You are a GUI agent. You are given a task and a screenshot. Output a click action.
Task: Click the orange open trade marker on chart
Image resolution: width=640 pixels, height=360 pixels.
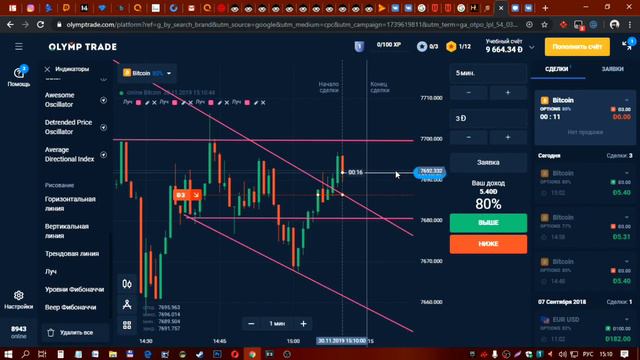pyautogui.click(x=187, y=195)
